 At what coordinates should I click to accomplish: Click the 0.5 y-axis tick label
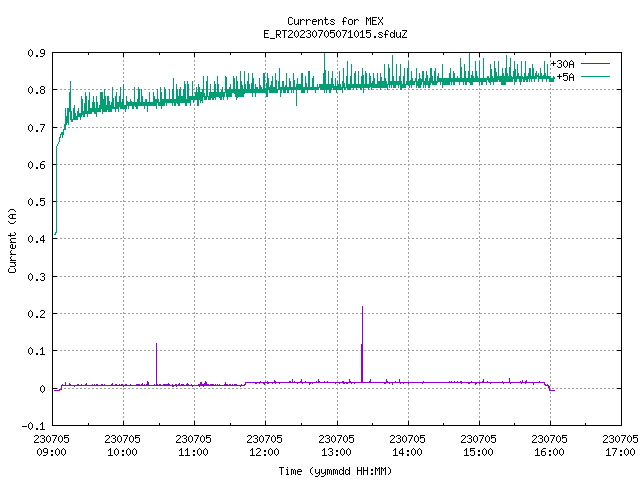36,202
